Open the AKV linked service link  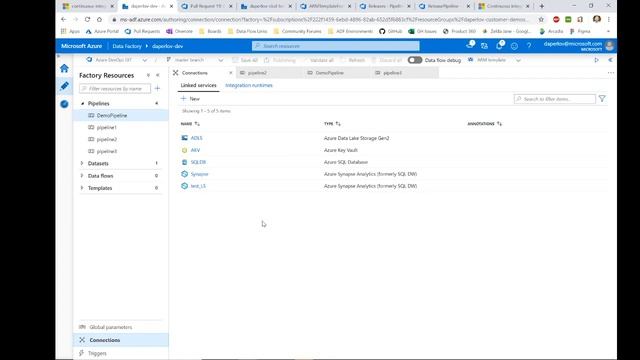tap(195, 150)
